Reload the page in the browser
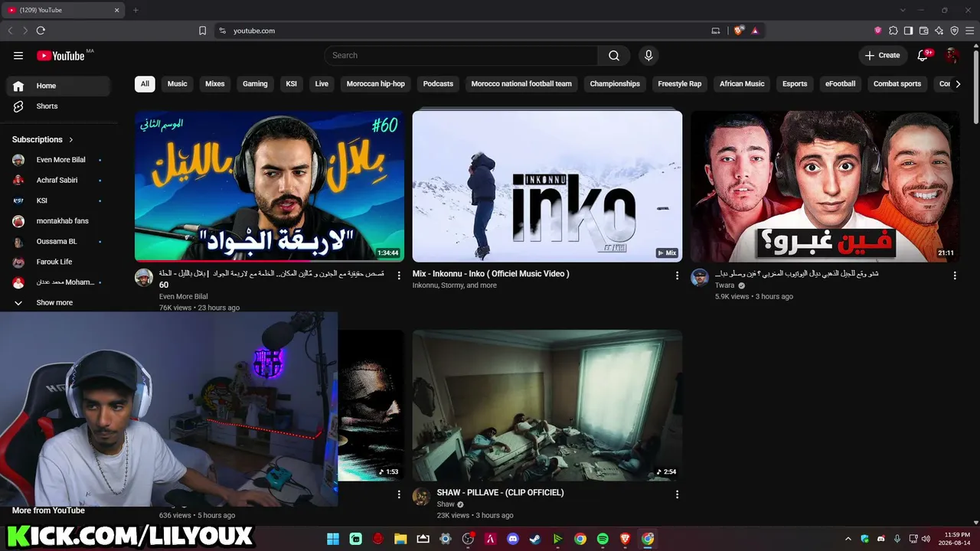Image resolution: width=980 pixels, height=551 pixels. pyautogui.click(x=41, y=31)
